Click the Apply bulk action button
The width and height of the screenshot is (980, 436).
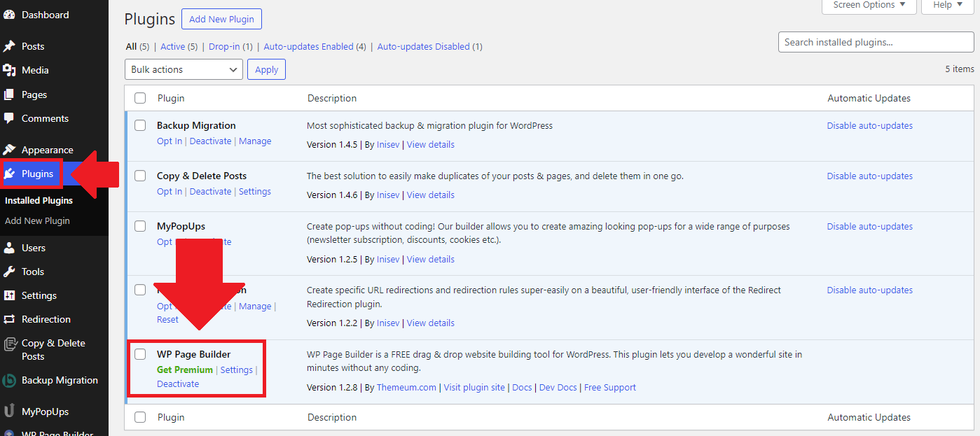click(266, 69)
